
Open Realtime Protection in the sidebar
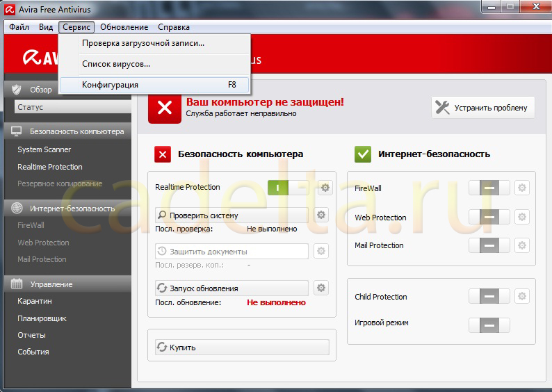tap(50, 167)
